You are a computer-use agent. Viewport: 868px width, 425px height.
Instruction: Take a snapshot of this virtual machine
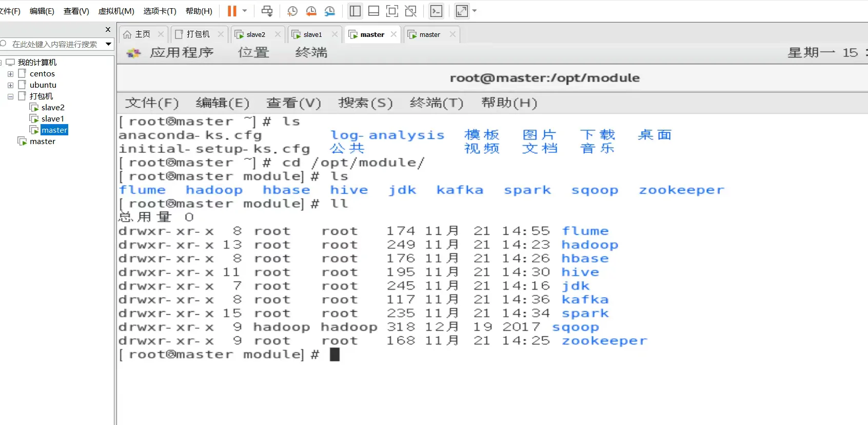[x=292, y=11]
